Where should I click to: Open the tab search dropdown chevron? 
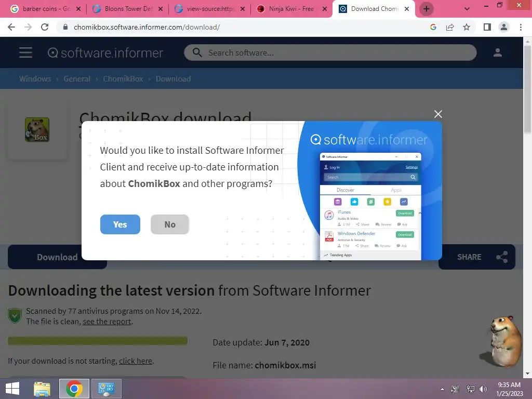coord(467,9)
